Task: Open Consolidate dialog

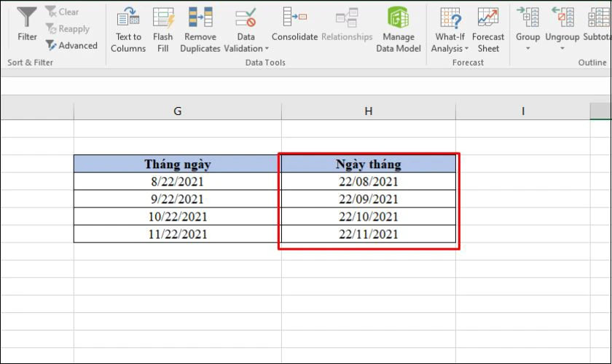Action: (x=294, y=24)
